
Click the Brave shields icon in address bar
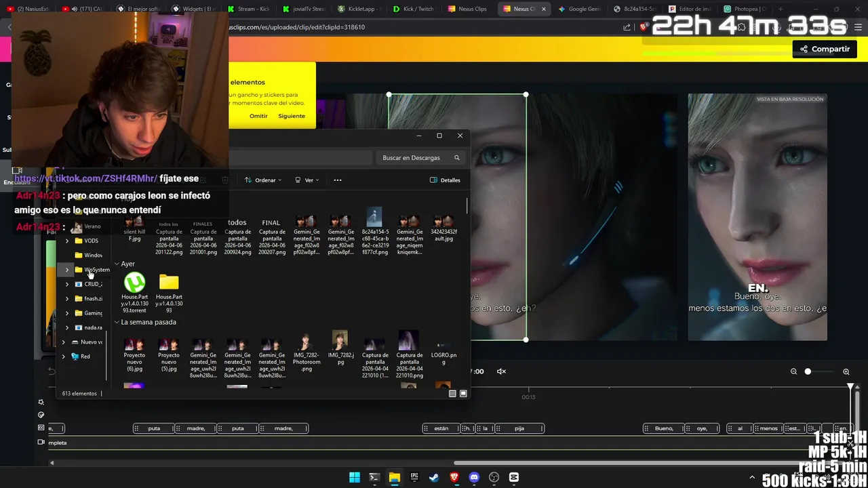pos(644,27)
